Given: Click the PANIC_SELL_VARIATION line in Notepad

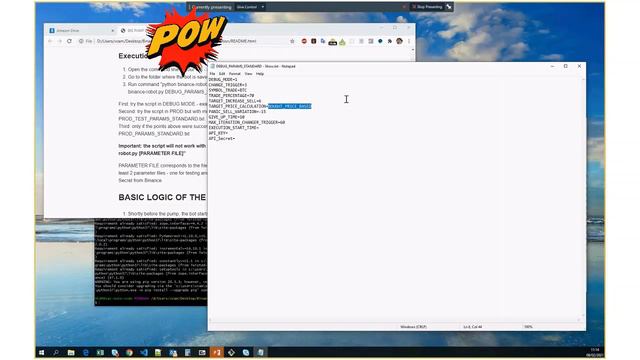Looking at the screenshot, I should tap(237, 111).
